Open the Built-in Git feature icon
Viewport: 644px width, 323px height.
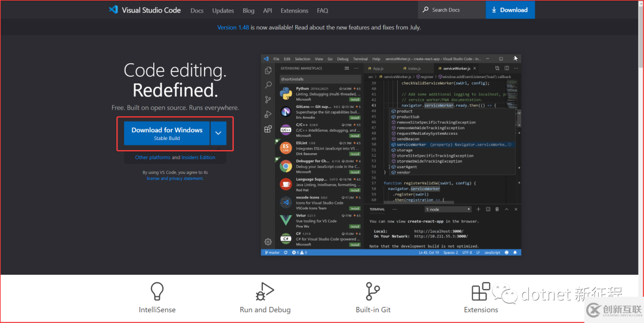(373, 291)
